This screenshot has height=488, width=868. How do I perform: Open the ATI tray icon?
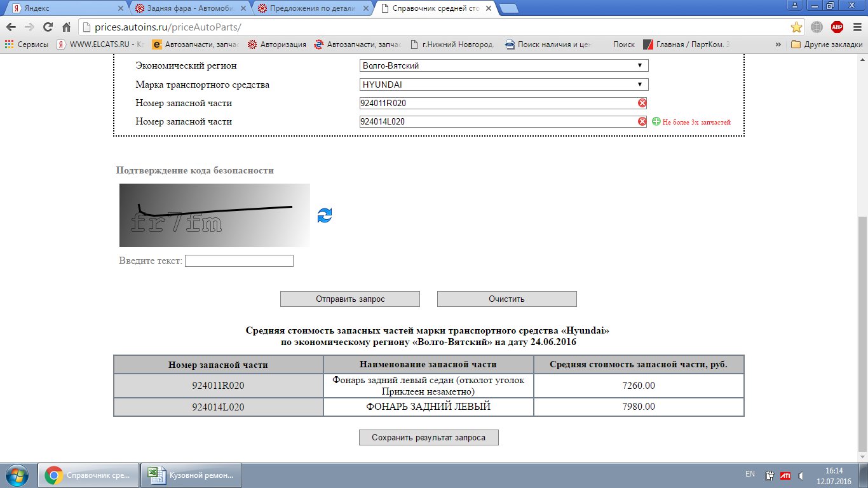785,475
